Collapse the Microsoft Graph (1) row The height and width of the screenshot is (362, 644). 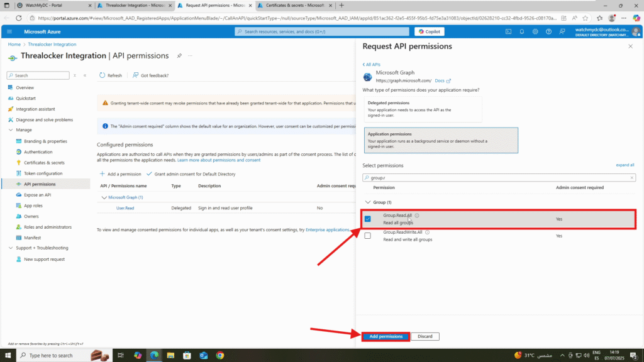click(104, 197)
